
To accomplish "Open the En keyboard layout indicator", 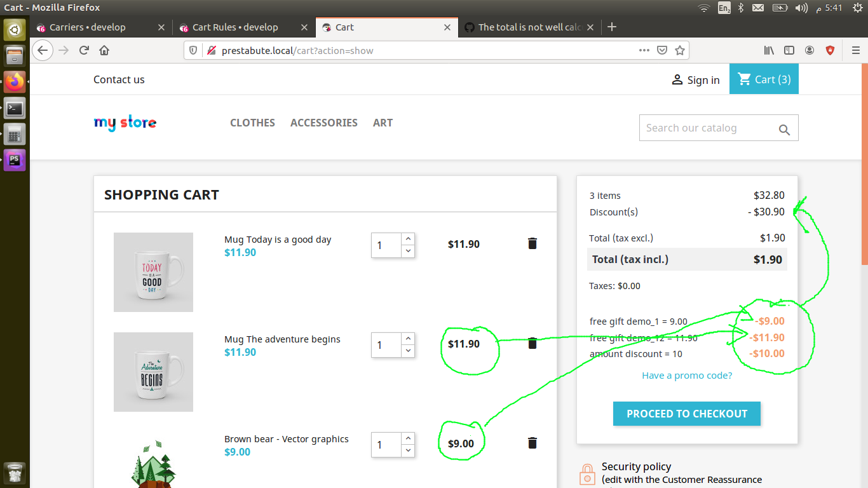I will click(724, 8).
